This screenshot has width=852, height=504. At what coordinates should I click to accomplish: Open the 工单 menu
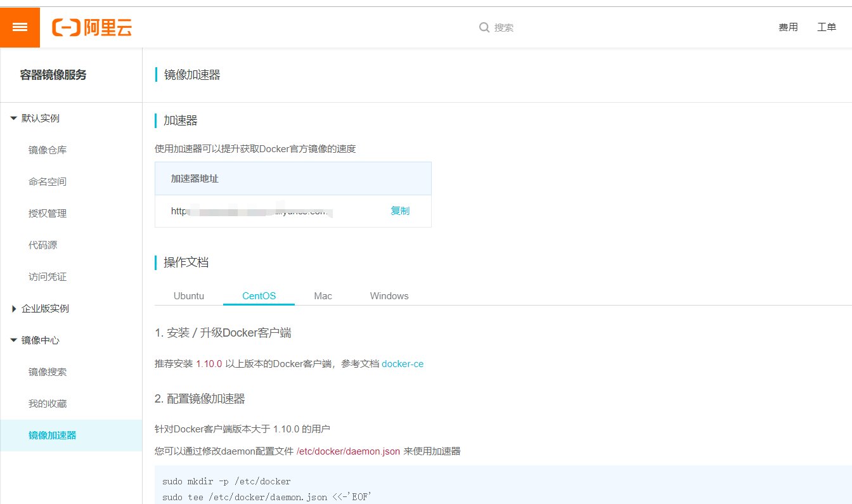tap(827, 27)
